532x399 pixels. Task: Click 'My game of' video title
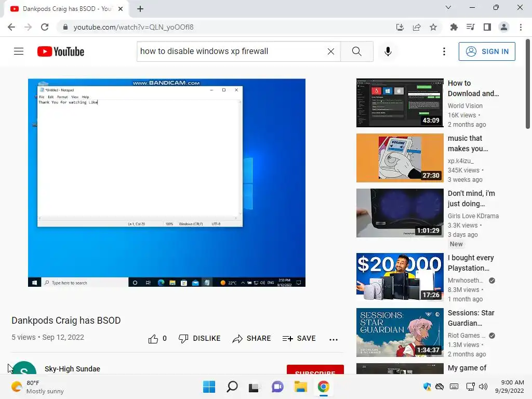(467, 368)
